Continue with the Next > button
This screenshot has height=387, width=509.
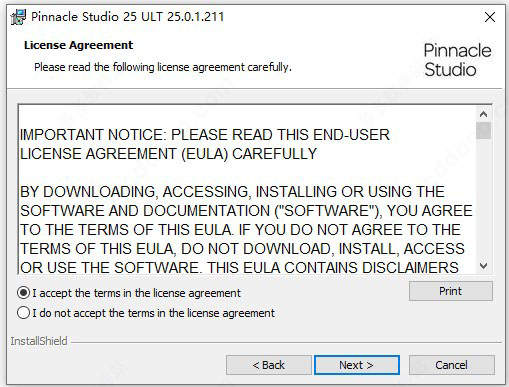tap(357, 365)
